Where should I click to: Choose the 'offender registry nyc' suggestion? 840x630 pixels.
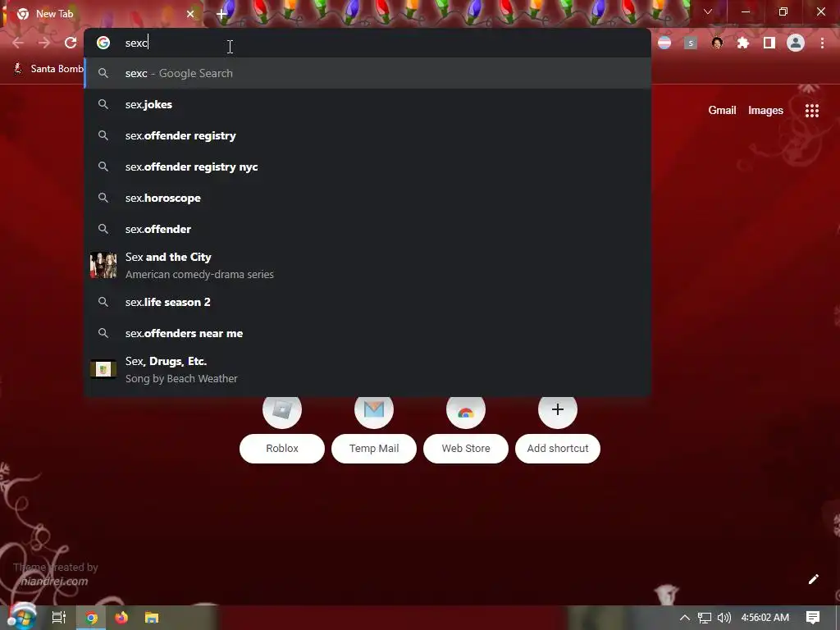pos(367,167)
